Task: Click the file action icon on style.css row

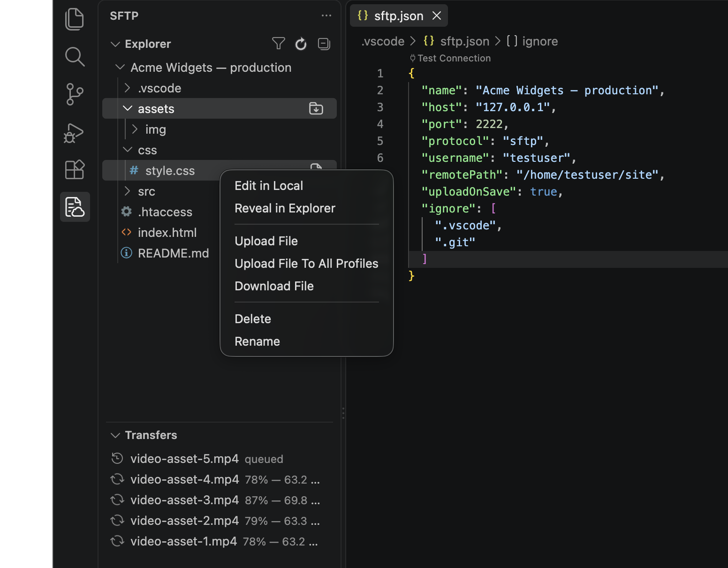Action: [316, 167]
